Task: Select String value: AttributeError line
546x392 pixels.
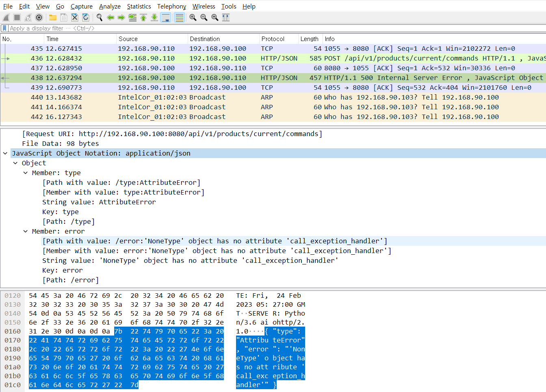Action: tap(99, 202)
